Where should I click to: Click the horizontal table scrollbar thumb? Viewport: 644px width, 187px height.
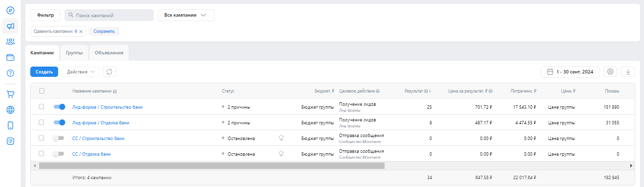click(x=212, y=166)
